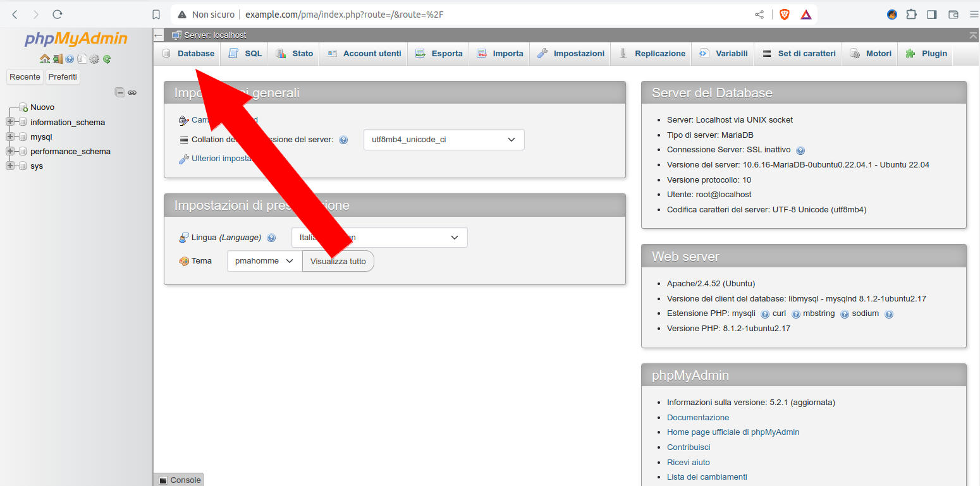Reload the page in browser toolbar
Viewport: 980px width, 486px height.
[x=58, y=15]
